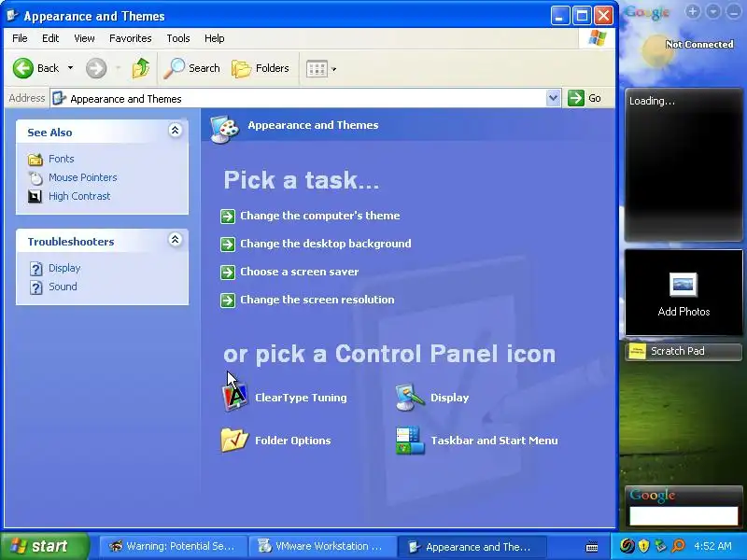Viewport: 747px width, 560px height.
Task: Open the Sound troubleshooter link
Action: (63, 287)
